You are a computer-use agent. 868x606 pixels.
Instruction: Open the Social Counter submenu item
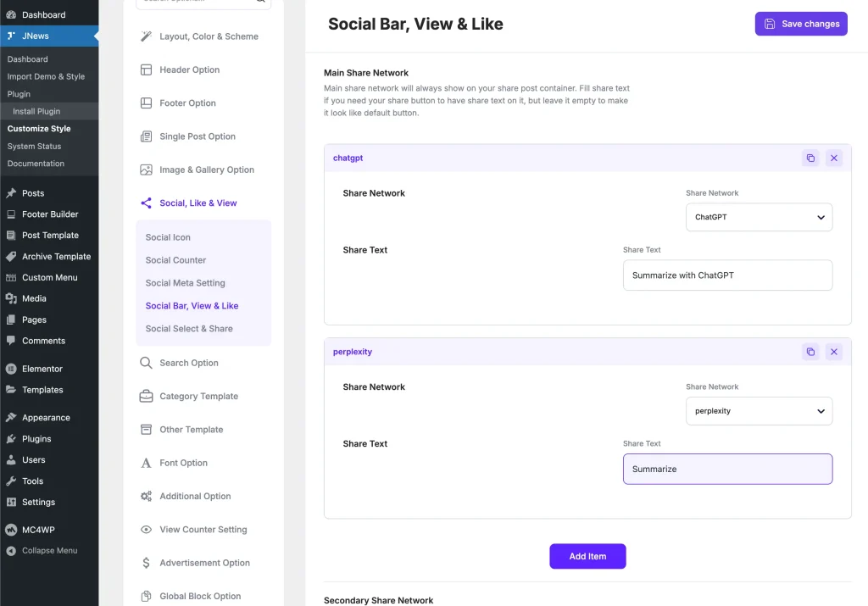(x=175, y=260)
